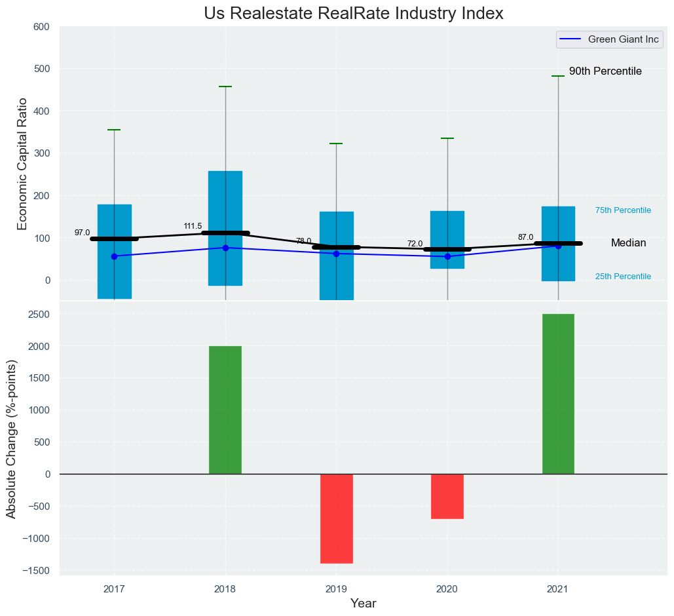Click the 75th Percentile annotation label

point(623,210)
